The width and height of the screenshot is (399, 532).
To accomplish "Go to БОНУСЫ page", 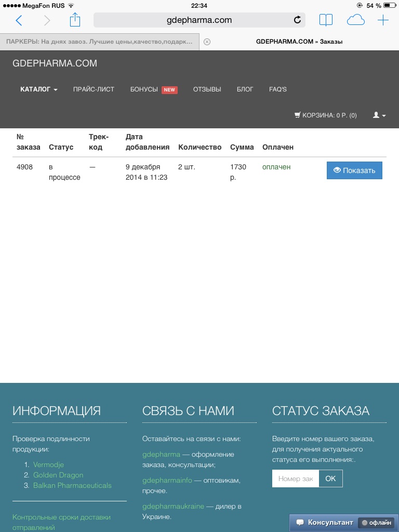I will 144,89.
